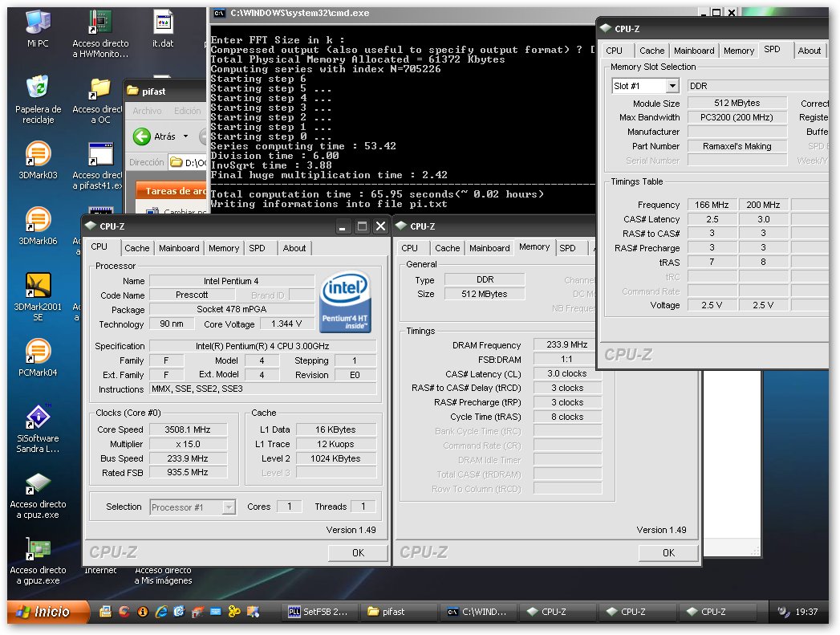Image resolution: width=840 pixels, height=635 pixels.
Task: Switch to SPD tab in left CPU-Z window
Action: tap(258, 248)
